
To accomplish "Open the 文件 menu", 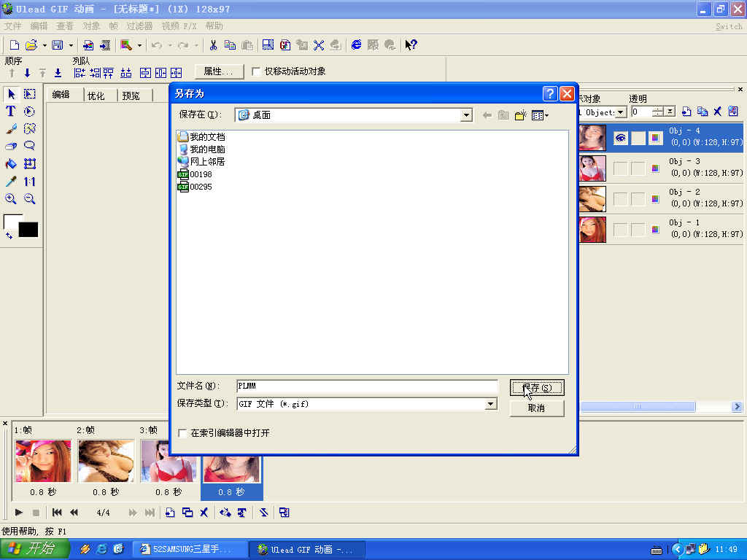I will click(x=12, y=26).
